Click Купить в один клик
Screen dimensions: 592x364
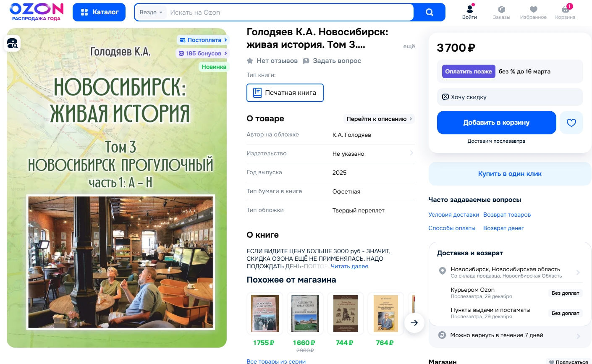tap(510, 174)
